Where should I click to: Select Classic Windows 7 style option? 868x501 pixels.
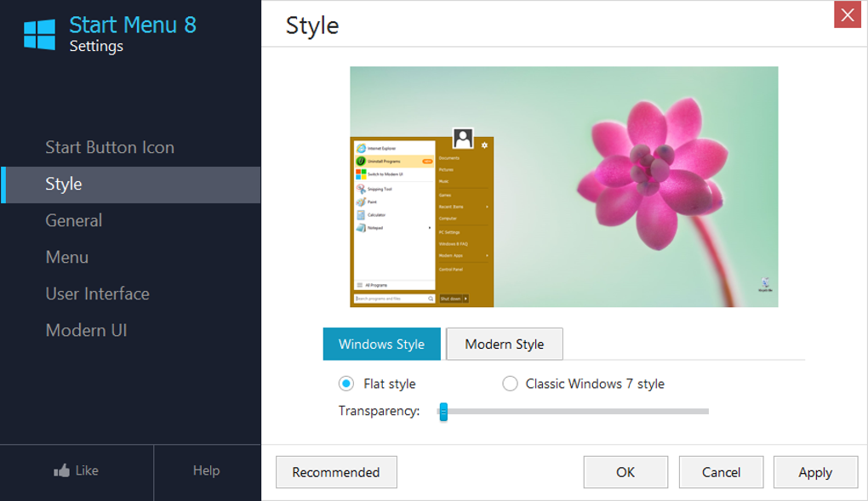pyautogui.click(x=510, y=384)
